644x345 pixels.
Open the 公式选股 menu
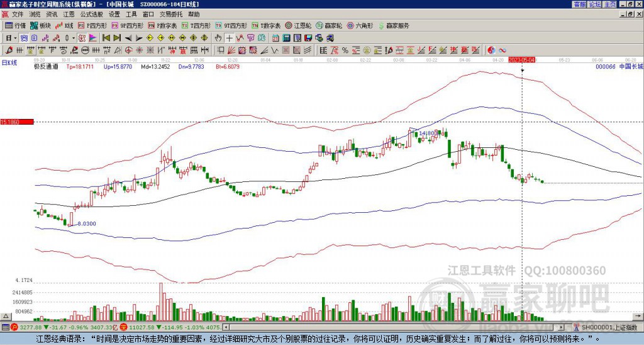(x=92, y=14)
